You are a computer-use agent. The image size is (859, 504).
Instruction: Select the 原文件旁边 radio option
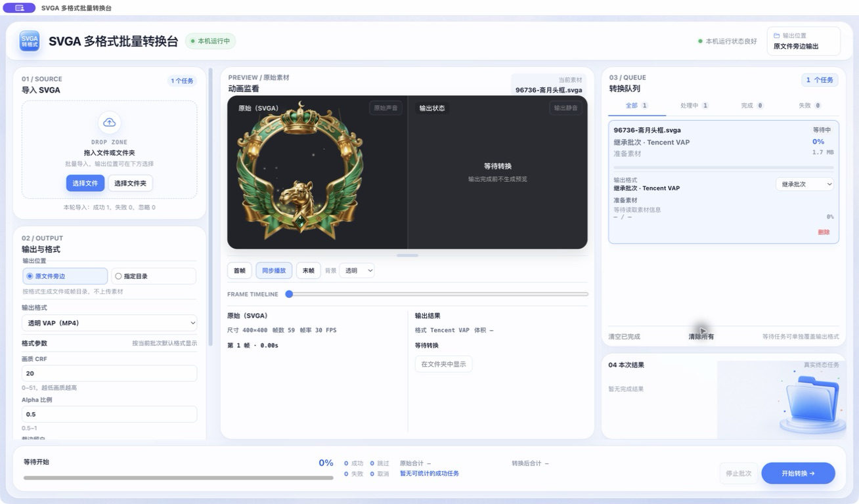tap(65, 276)
